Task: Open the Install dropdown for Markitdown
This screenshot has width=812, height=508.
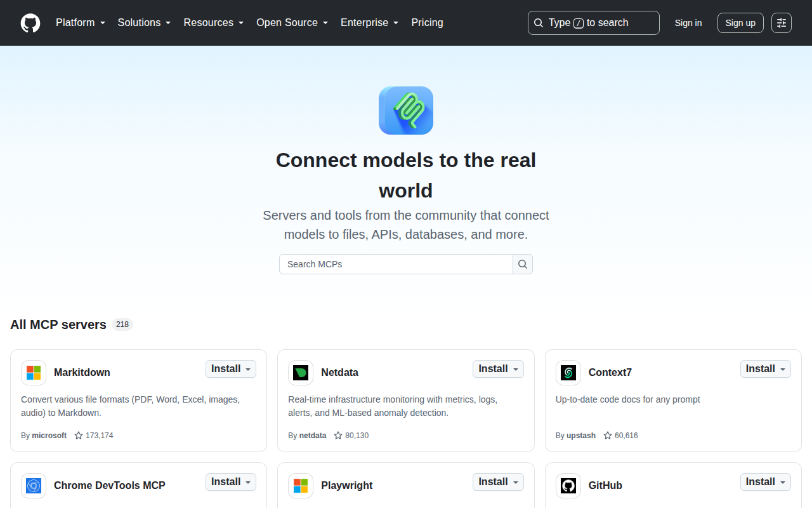Action: (231, 369)
